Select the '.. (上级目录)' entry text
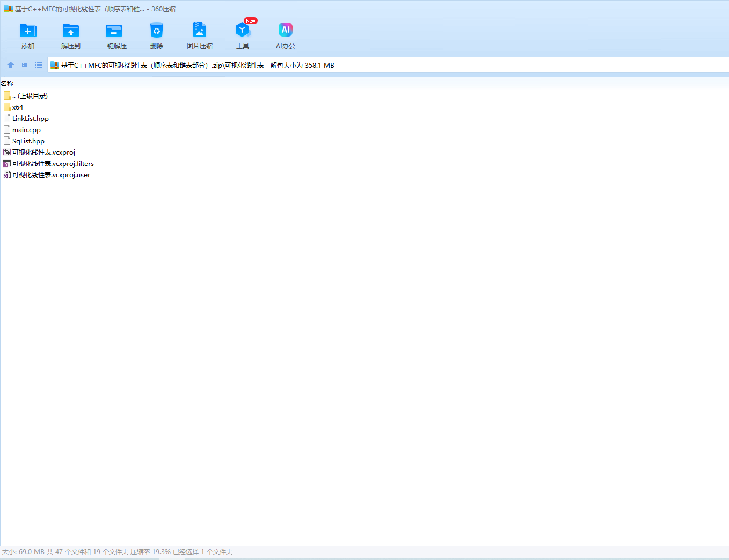Image resolution: width=729 pixels, height=560 pixels. click(30, 96)
